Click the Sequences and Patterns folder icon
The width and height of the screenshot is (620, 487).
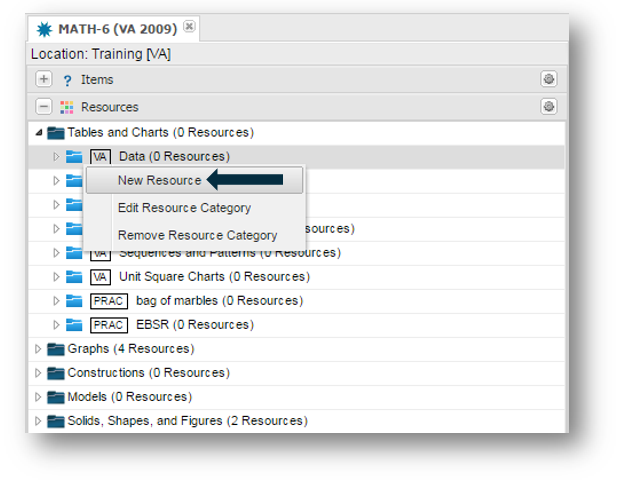(x=74, y=253)
